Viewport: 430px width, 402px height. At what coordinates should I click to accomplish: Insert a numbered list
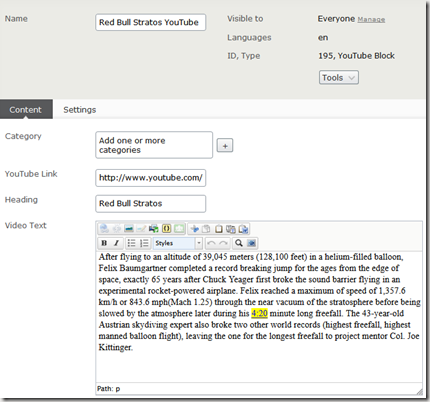pyautogui.click(x=144, y=243)
